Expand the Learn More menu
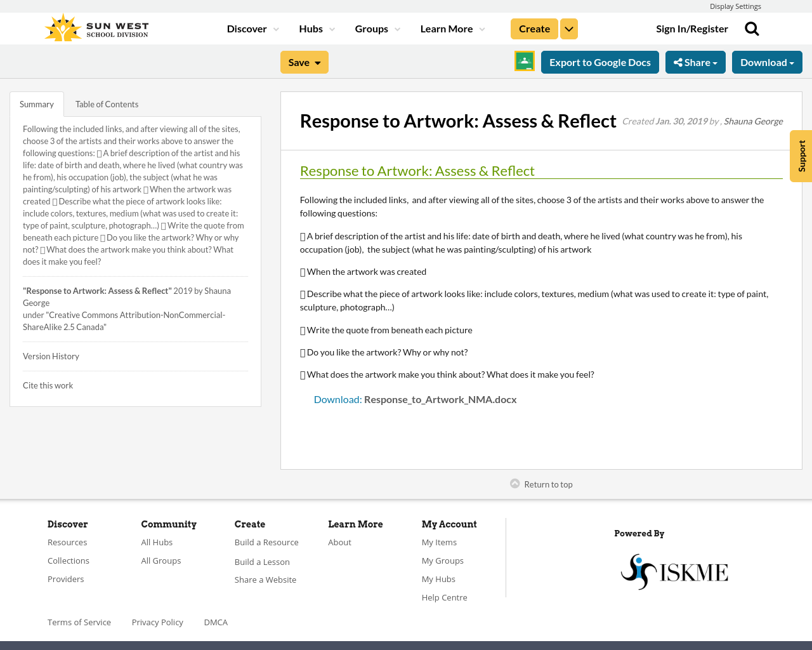 [450, 28]
